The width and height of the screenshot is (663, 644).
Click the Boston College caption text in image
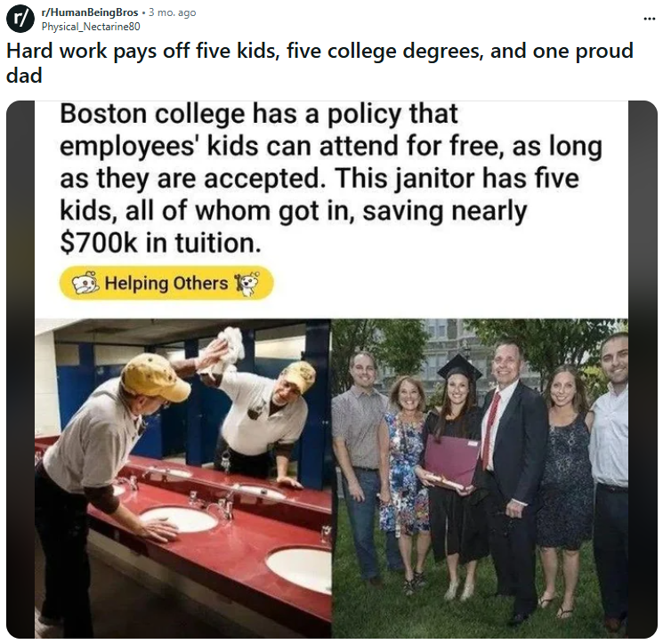click(x=329, y=178)
